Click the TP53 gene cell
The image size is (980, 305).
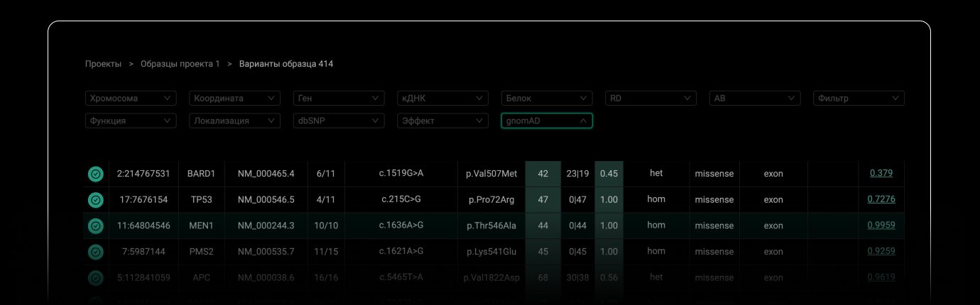pos(201,200)
